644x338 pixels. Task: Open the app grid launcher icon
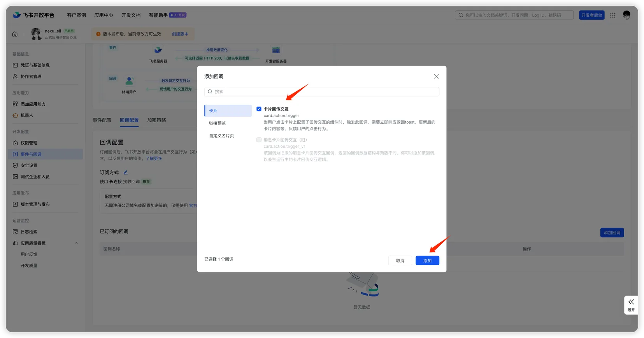613,15
